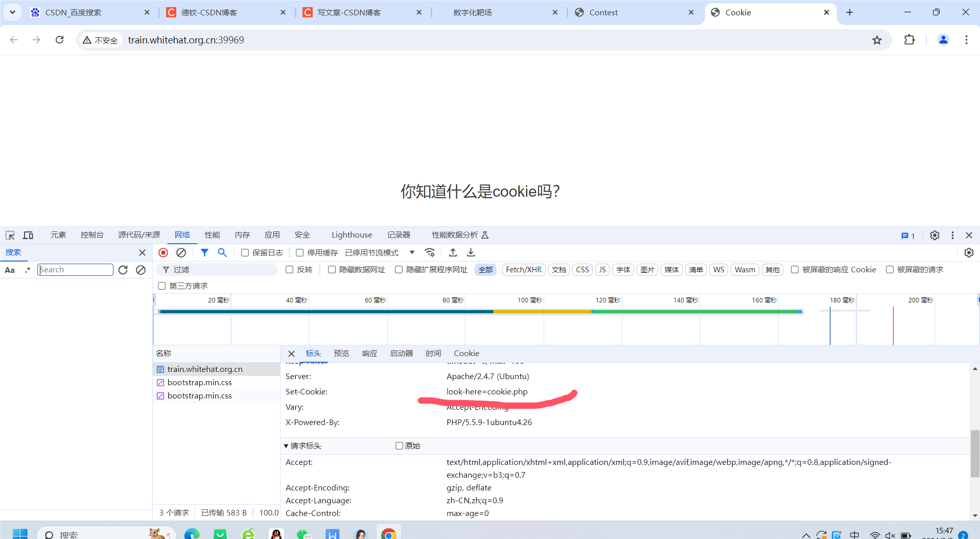Open the Windows Start menu
The height and width of the screenshot is (539, 980).
click(x=20, y=534)
